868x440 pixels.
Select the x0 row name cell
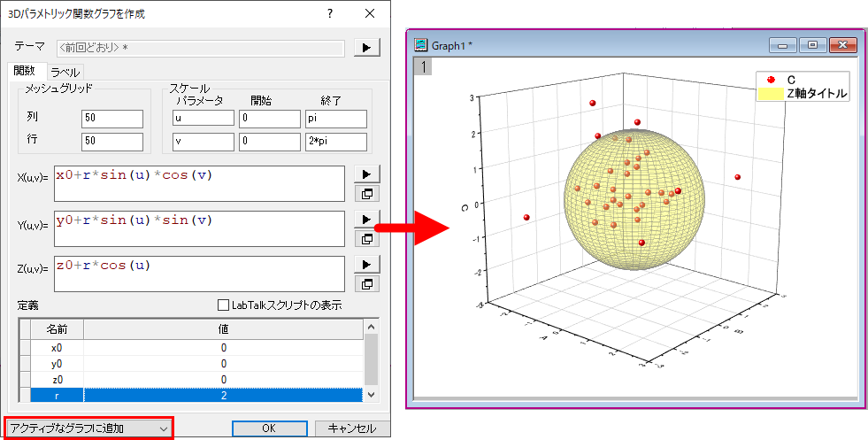pyautogui.click(x=57, y=347)
